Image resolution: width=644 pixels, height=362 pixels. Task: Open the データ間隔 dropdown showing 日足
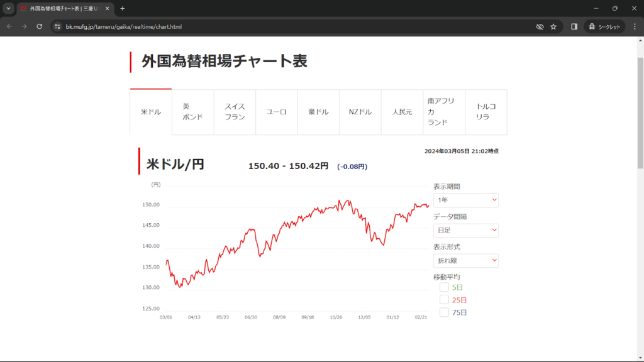click(x=465, y=231)
